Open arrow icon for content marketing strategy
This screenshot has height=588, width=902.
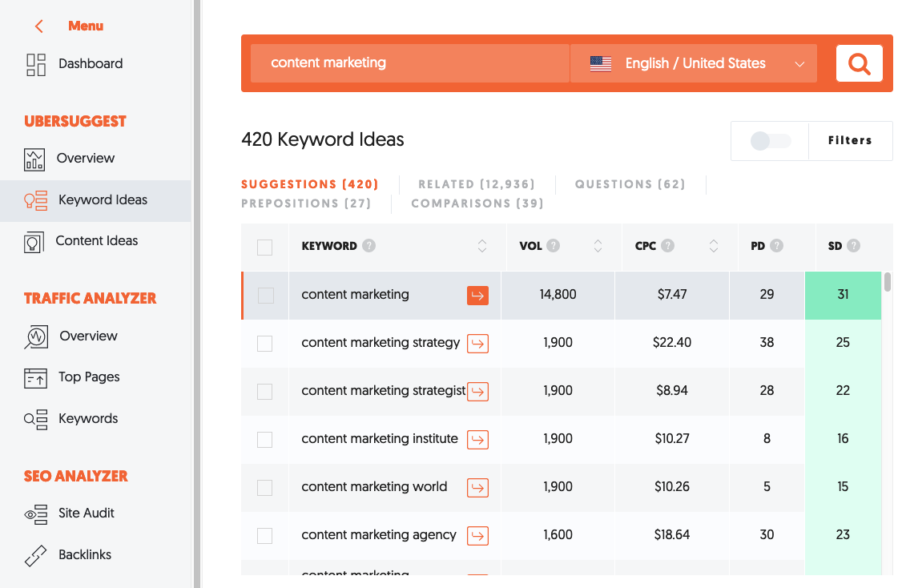click(x=477, y=344)
